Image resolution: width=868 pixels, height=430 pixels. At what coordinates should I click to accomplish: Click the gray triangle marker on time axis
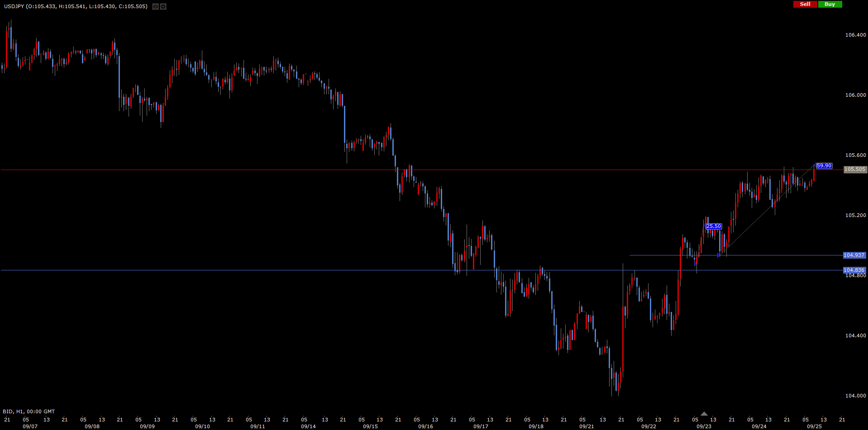pyautogui.click(x=704, y=414)
